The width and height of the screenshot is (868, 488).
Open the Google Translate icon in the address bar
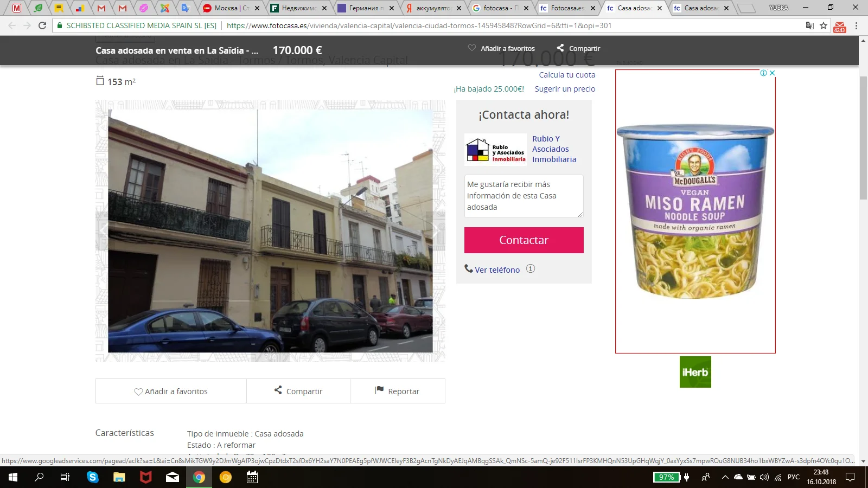(810, 25)
